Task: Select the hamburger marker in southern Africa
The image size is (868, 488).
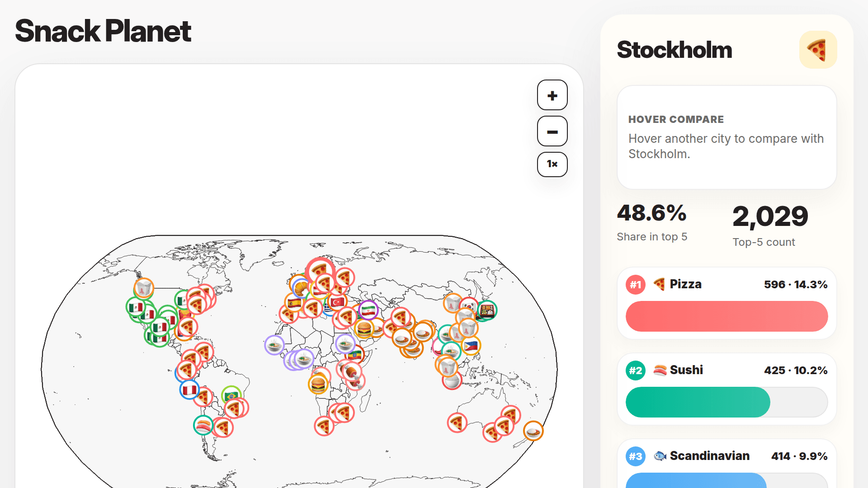Action: point(318,384)
